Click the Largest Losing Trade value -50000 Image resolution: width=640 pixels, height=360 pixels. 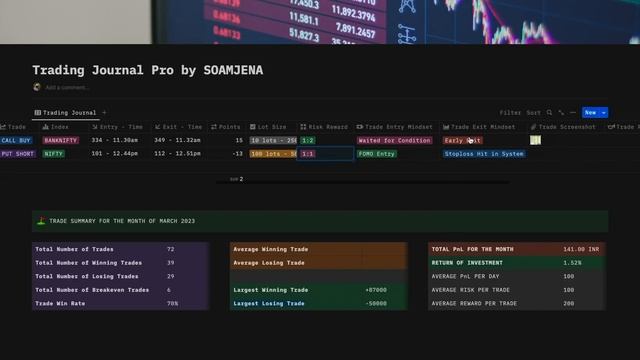click(x=376, y=304)
